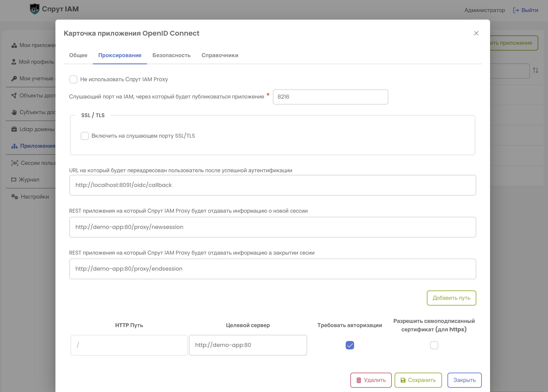
Task: Click the Закрыть button
Action: (465, 380)
